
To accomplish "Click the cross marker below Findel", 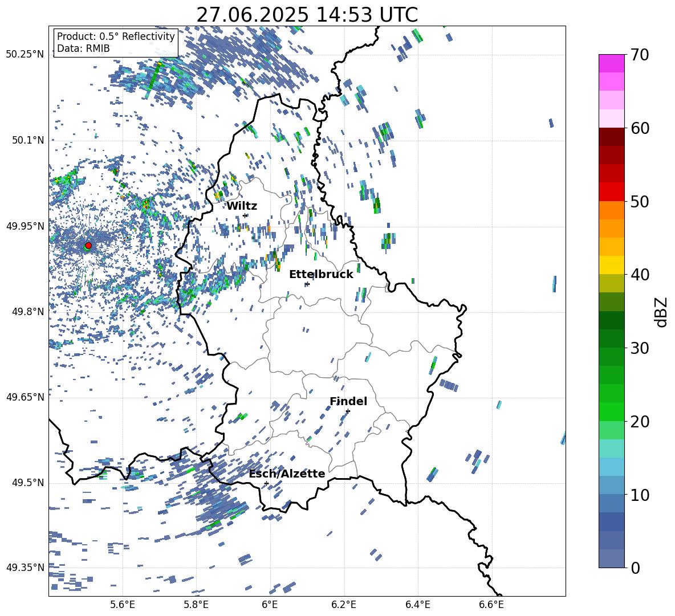I will click(x=348, y=411).
